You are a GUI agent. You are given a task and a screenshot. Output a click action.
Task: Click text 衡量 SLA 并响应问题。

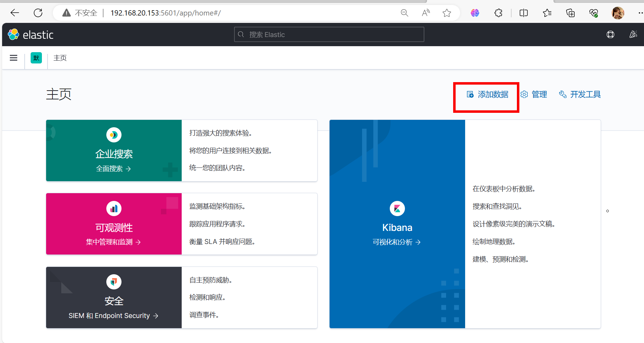click(222, 241)
